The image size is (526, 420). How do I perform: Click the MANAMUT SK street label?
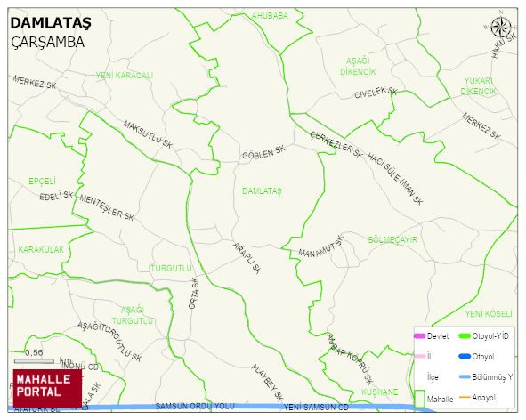coord(321,246)
